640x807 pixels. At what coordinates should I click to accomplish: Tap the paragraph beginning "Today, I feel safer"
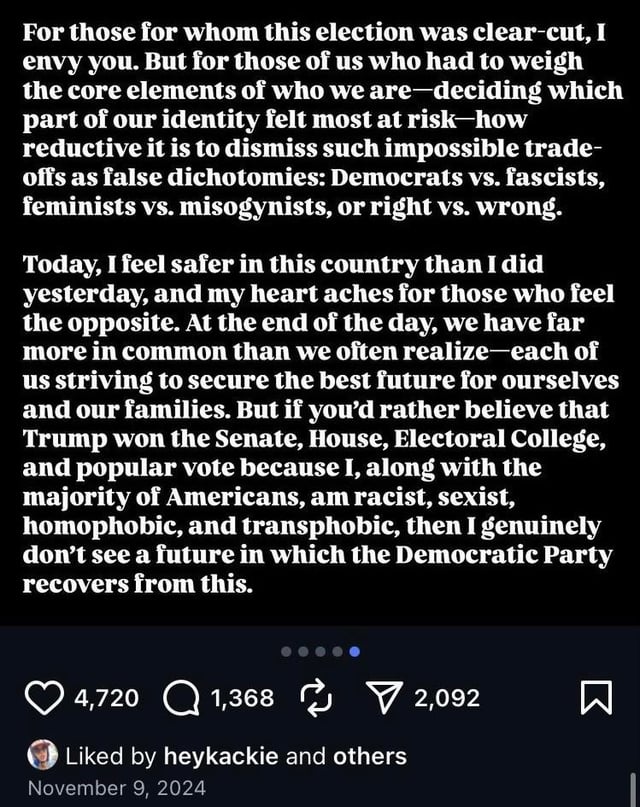pos(320,422)
